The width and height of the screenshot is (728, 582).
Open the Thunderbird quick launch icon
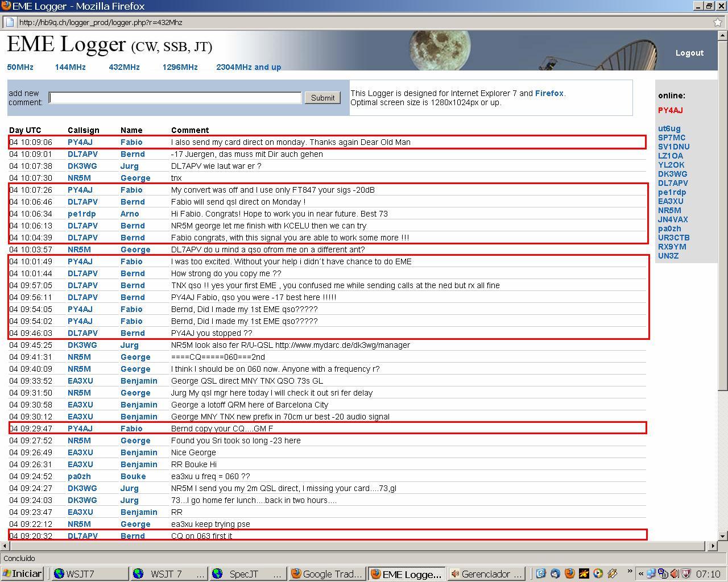coord(555,573)
